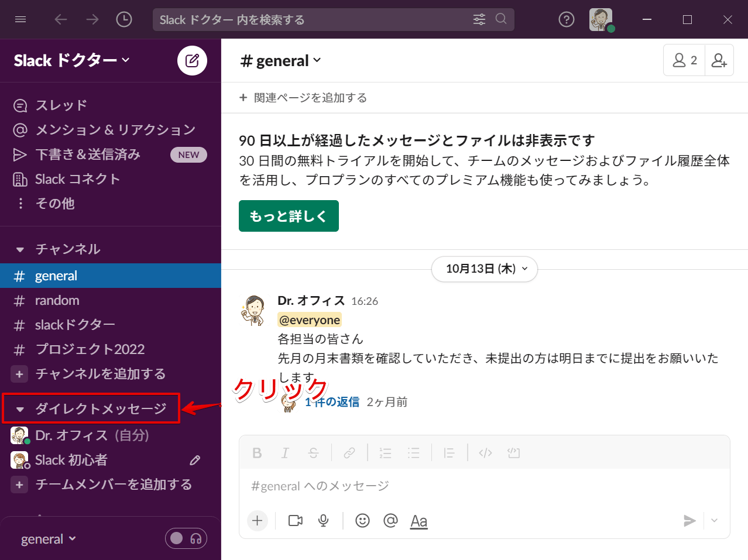Open the 1件の返信 thread
This screenshot has height=560, width=748.
pos(331,402)
